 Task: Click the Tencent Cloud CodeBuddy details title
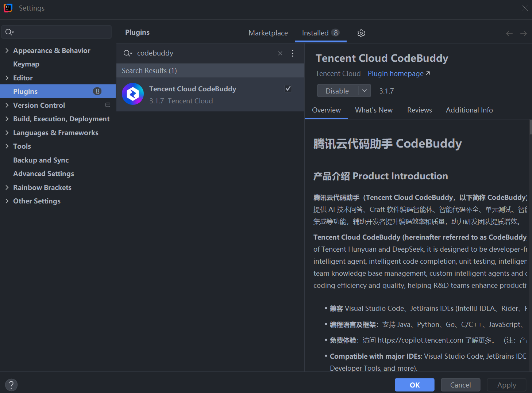click(x=382, y=58)
